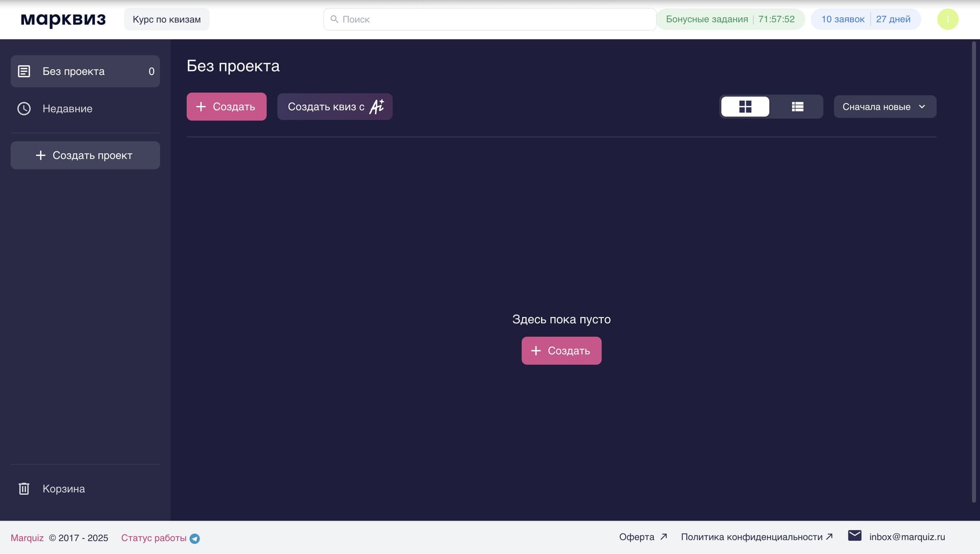Select Недавние in the sidebar
The height and width of the screenshot is (554, 980).
pyautogui.click(x=67, y=109)
